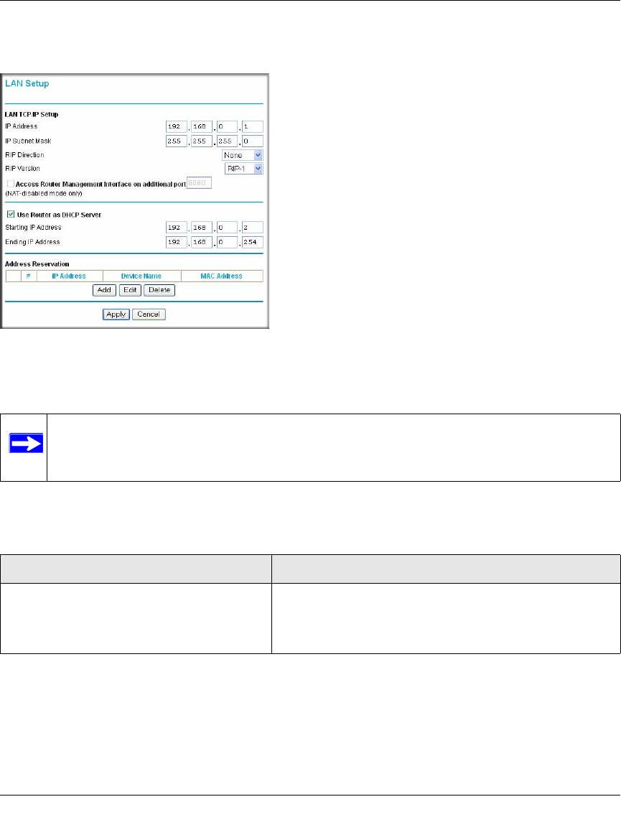Click the Add reservation button

(104, 290)
